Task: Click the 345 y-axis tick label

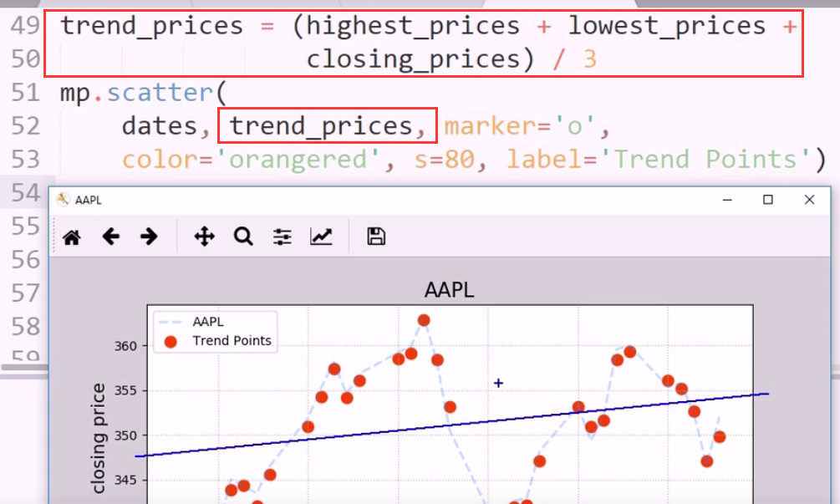Action: (x=125, y=480)
